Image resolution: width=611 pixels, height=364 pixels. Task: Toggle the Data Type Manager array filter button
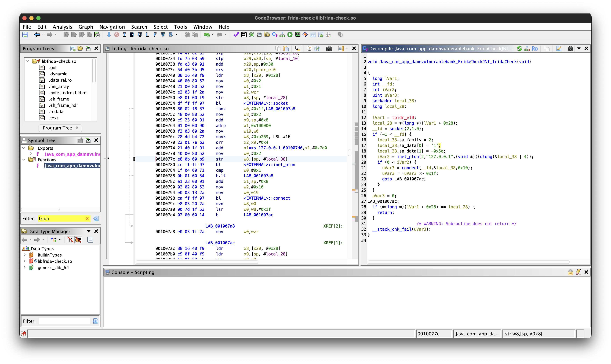point(70,240)
